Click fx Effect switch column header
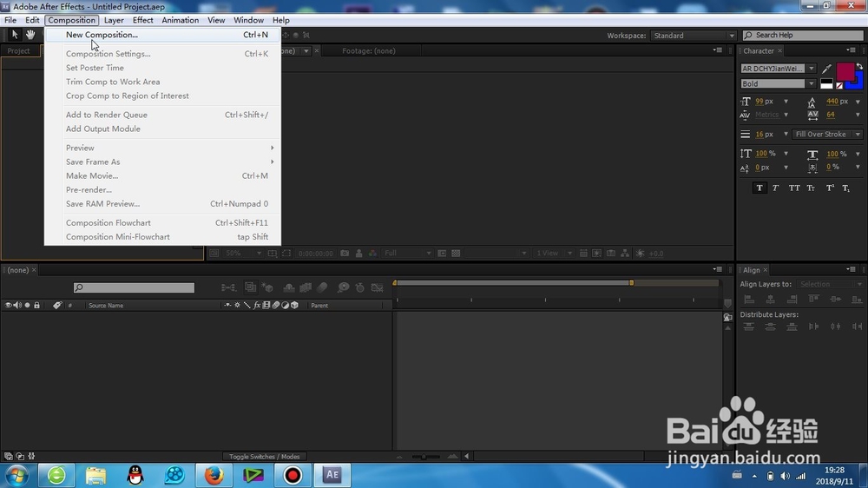The width and height of the screenshot is (868, 488). (257, 305)
